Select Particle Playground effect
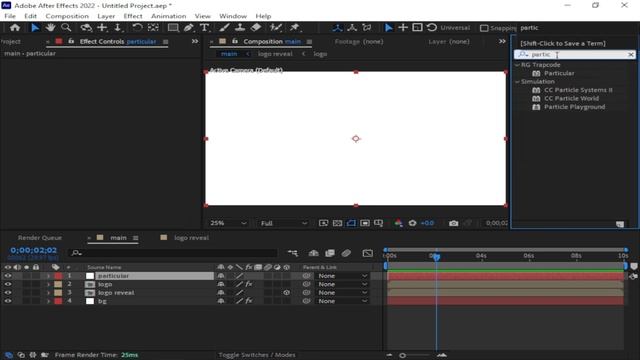 [574, 107]
